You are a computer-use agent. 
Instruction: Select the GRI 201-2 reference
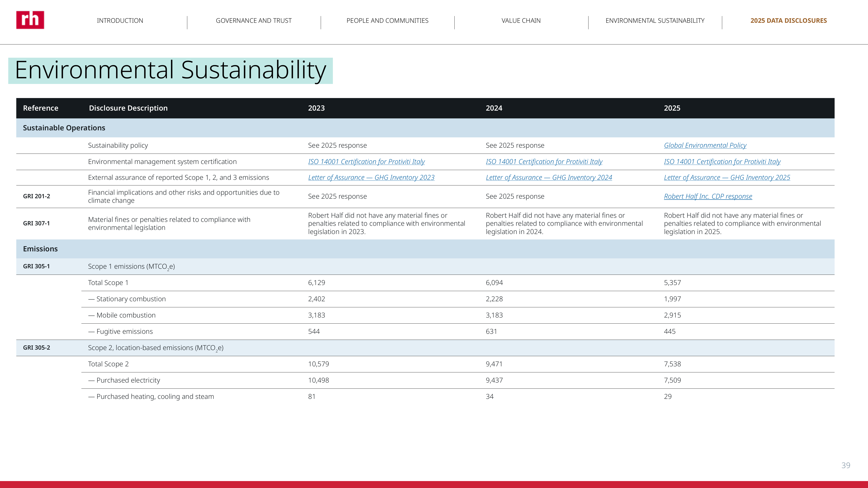click(x=36, y=196)
